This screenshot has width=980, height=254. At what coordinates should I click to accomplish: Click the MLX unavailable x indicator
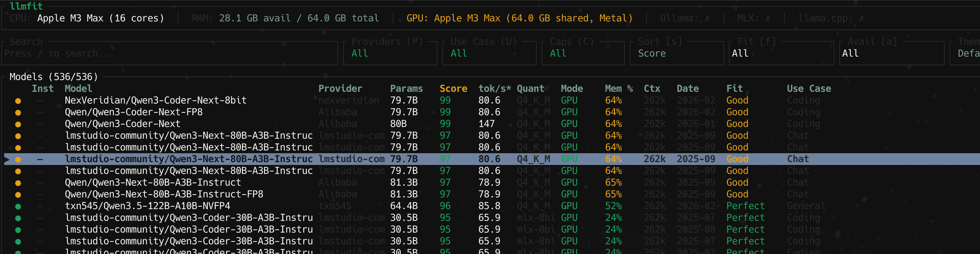[768, 18]
